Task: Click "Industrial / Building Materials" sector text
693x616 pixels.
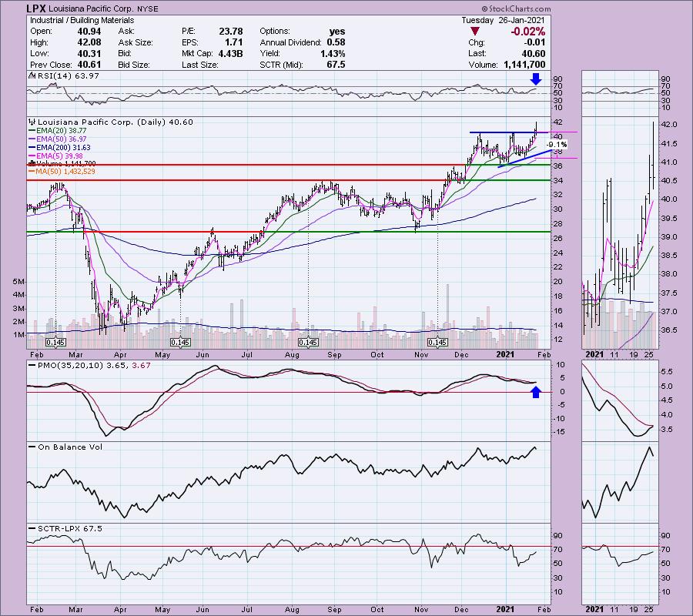Action: click(82, 20)
